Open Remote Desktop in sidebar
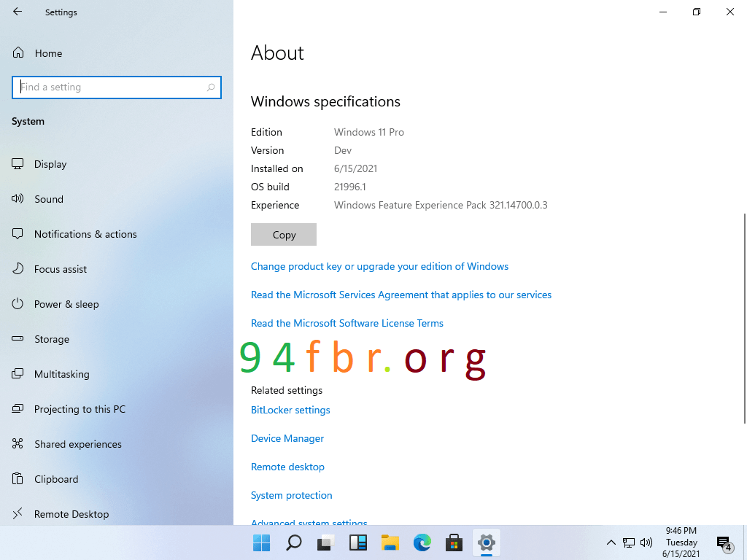Viewport: 747px width, 560px height. [x=71, y=514]
